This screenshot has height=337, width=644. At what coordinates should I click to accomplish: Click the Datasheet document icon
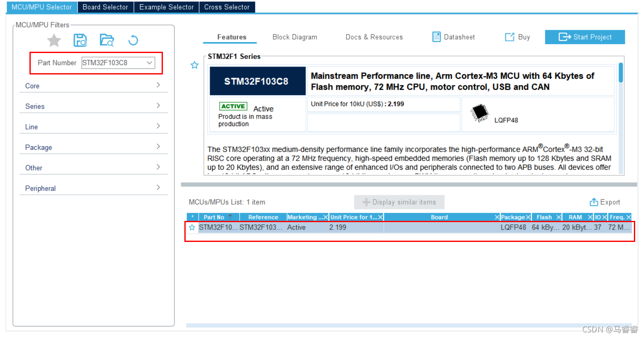436,37
